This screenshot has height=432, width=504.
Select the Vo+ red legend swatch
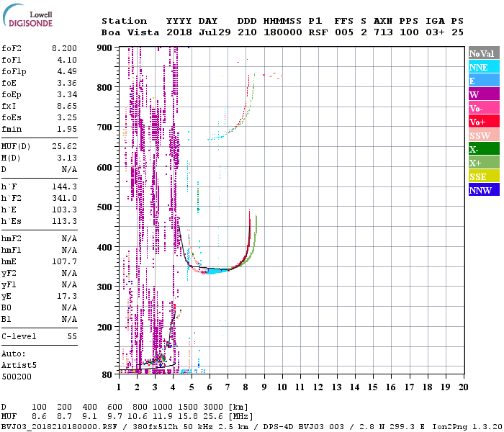(x=484, y=122)
